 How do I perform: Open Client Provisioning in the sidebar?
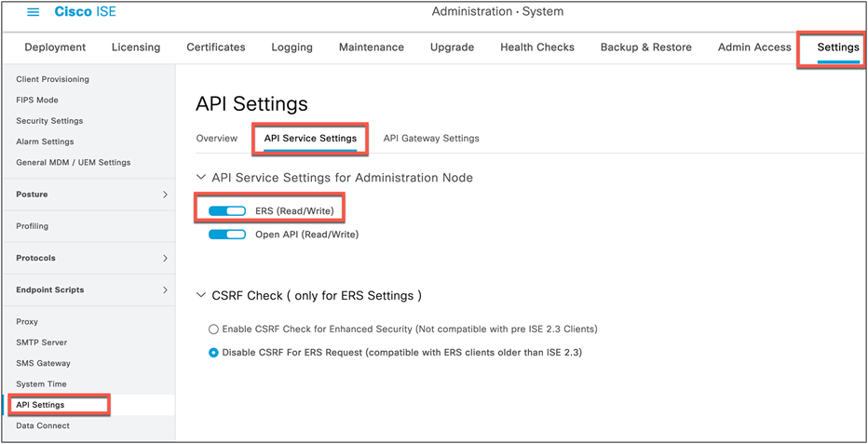(x=52, y=79)
